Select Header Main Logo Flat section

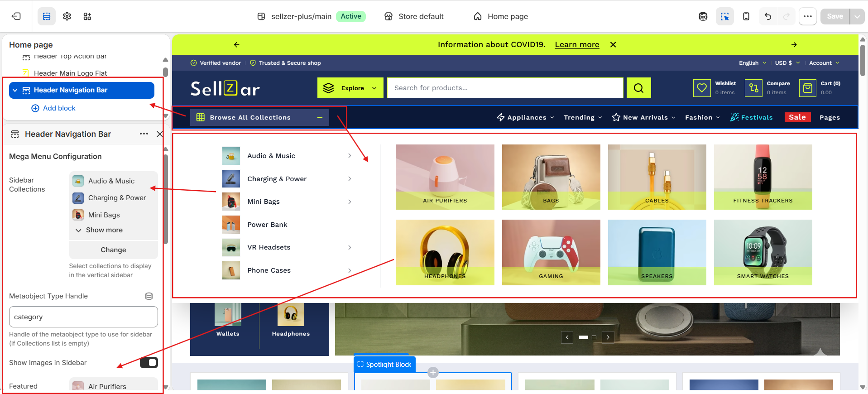pos(70,73)
